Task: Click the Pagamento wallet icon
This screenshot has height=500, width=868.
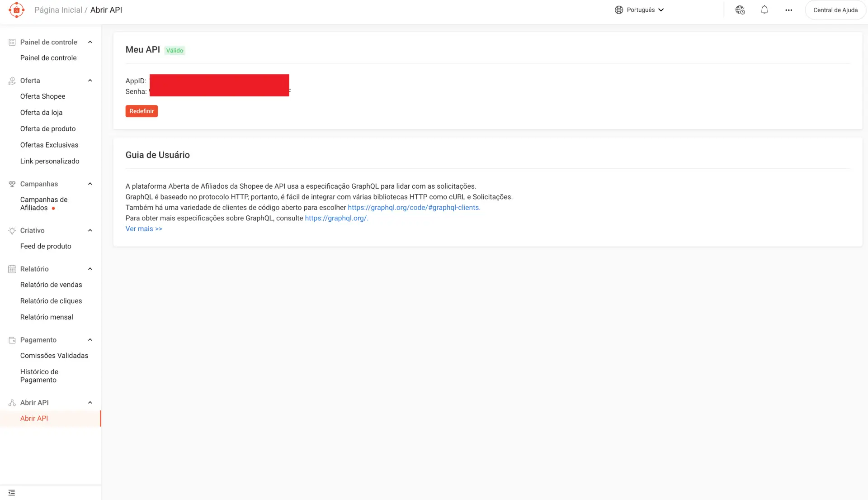Action: [x=12, y=340]
